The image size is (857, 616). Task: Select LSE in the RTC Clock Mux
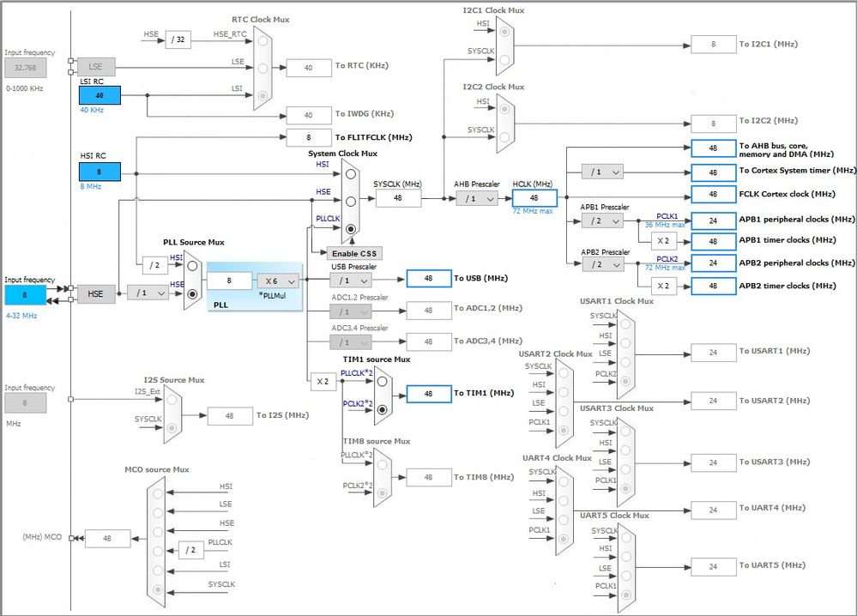(263, 69)
